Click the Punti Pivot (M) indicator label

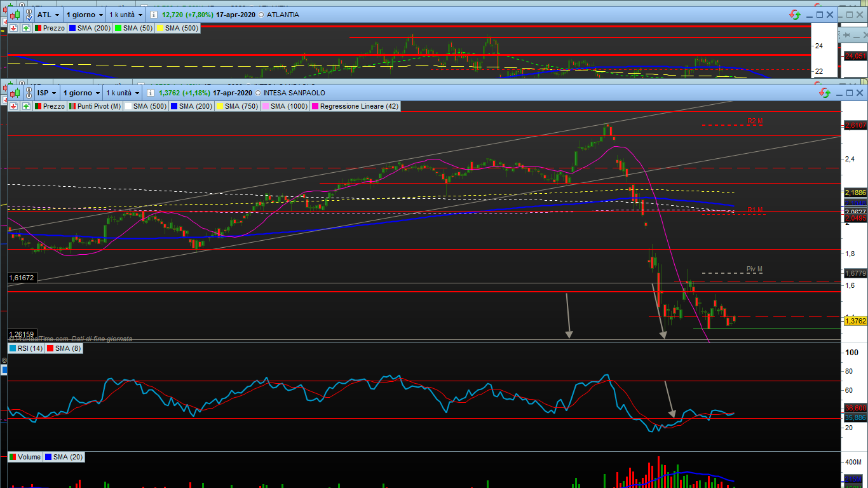coord(98,106)
